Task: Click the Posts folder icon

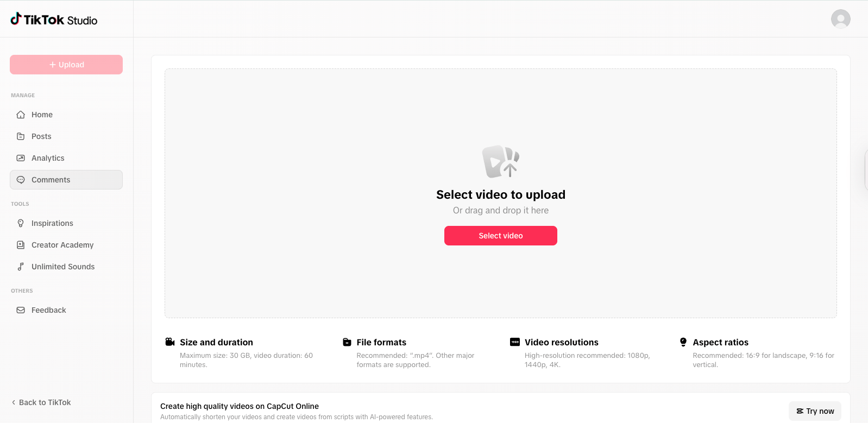Action: (21, 136)
